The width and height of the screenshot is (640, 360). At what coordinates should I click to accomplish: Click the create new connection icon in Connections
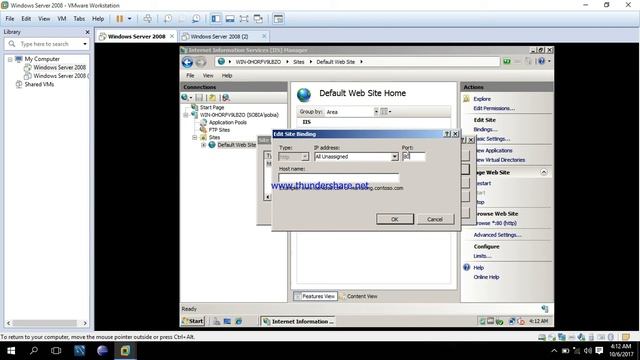pyautogui.click(x=185, y=98)
